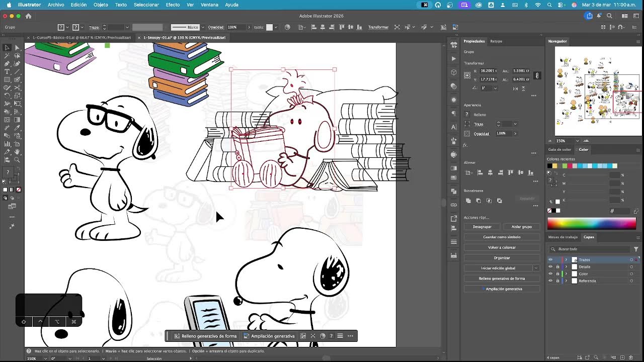Viewport: 644px width, 362px height.
Task: Open the Efecto menu
Action: 173,5
